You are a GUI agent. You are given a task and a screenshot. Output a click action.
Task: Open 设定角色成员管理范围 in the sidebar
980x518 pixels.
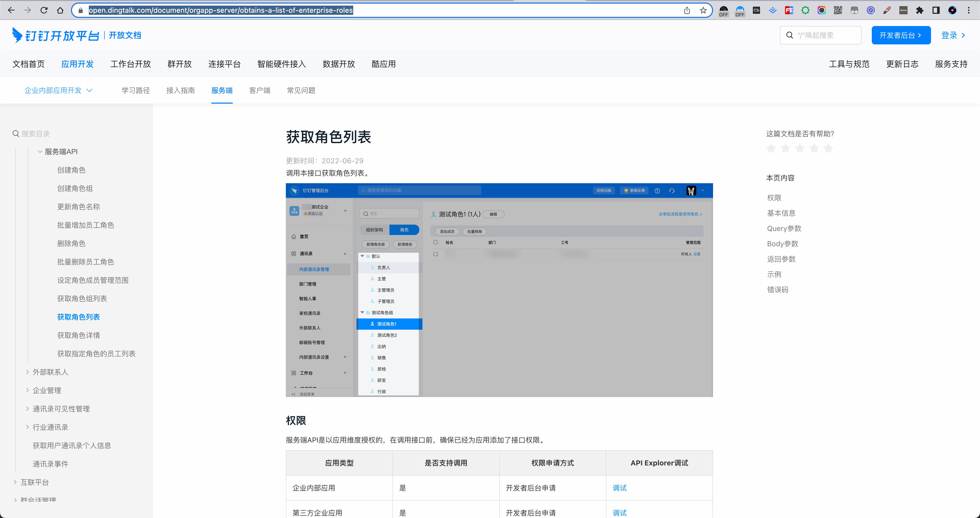tap(93, 280)
